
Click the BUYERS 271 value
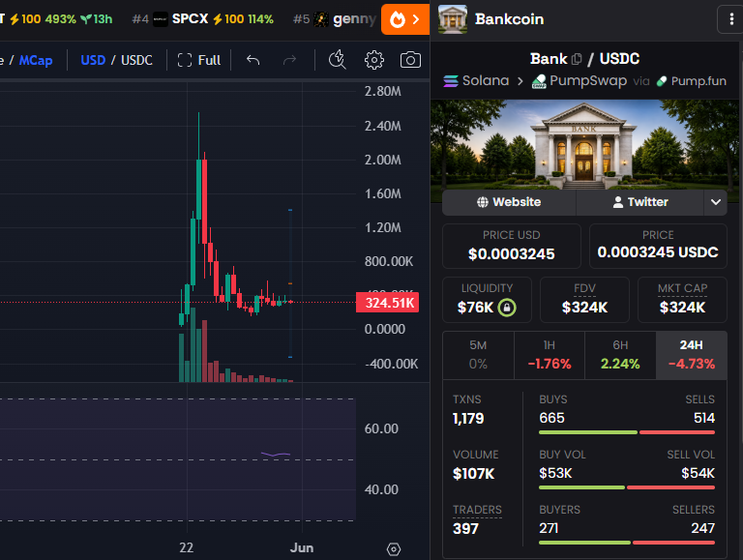coord(549,528)
